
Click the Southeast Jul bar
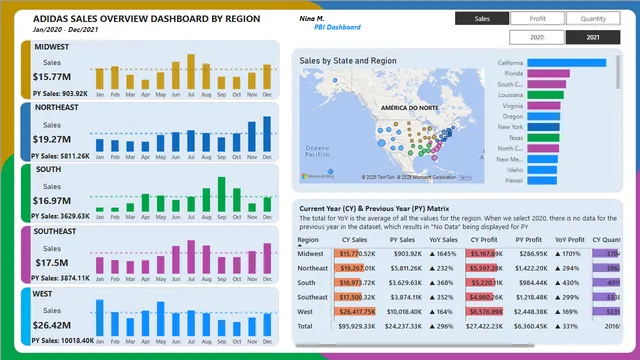[x=191, y=257]
